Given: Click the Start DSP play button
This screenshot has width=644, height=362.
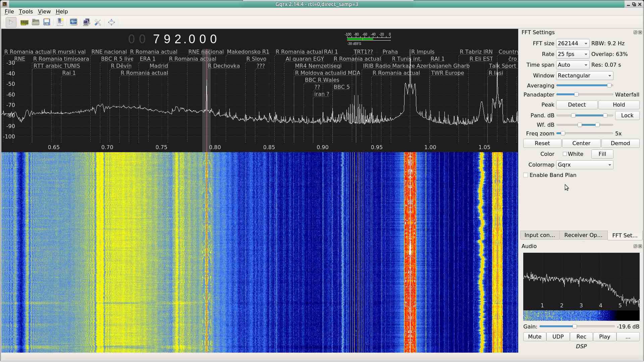Looking at the screenshot, I should click(11, 22).
